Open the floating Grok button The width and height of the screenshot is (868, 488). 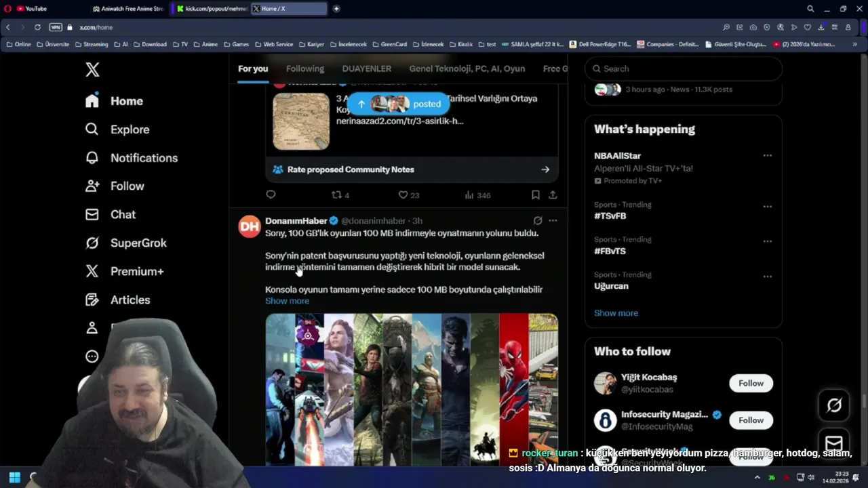point(834,405)
